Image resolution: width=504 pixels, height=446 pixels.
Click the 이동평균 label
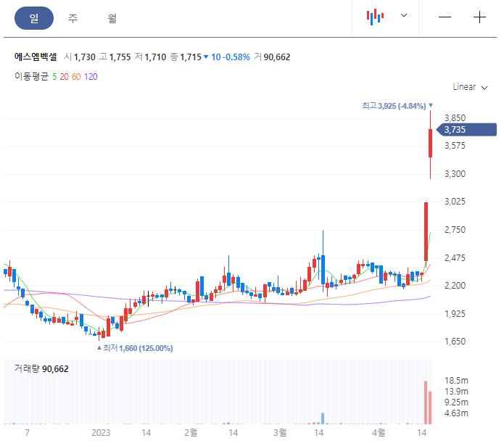point(31,76)
